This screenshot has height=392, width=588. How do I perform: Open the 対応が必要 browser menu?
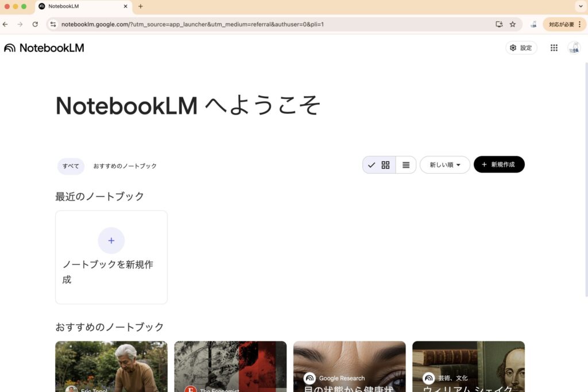[564, 24]
